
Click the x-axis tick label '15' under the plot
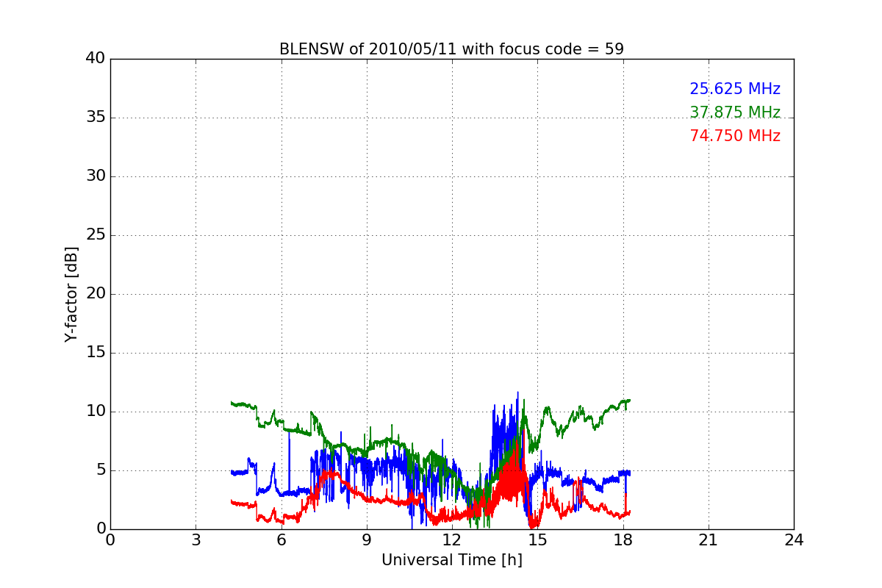tap(537, 539)
